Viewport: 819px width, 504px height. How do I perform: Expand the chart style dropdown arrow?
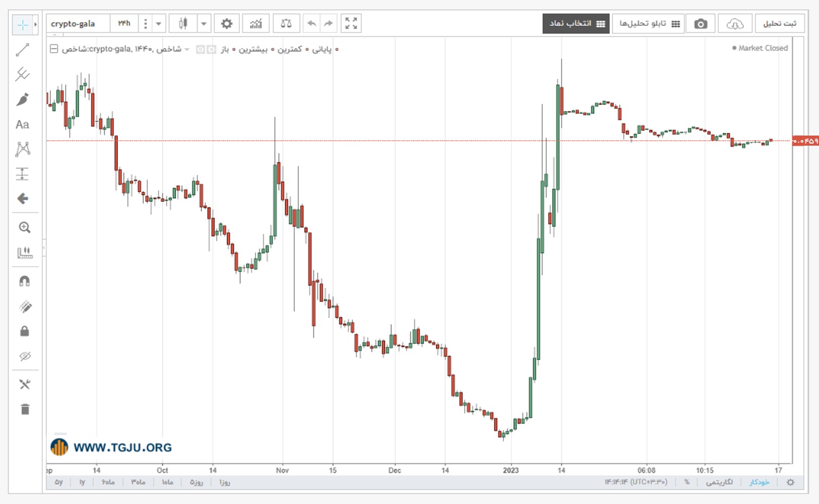[204, 24]
